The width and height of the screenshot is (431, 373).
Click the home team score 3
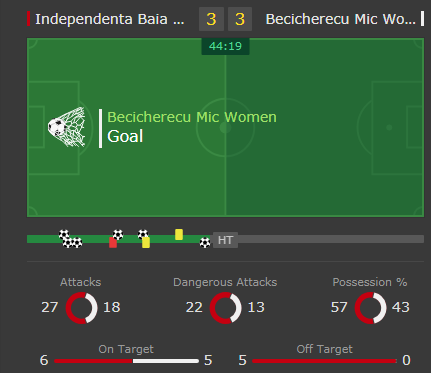[x=211, y=19]
